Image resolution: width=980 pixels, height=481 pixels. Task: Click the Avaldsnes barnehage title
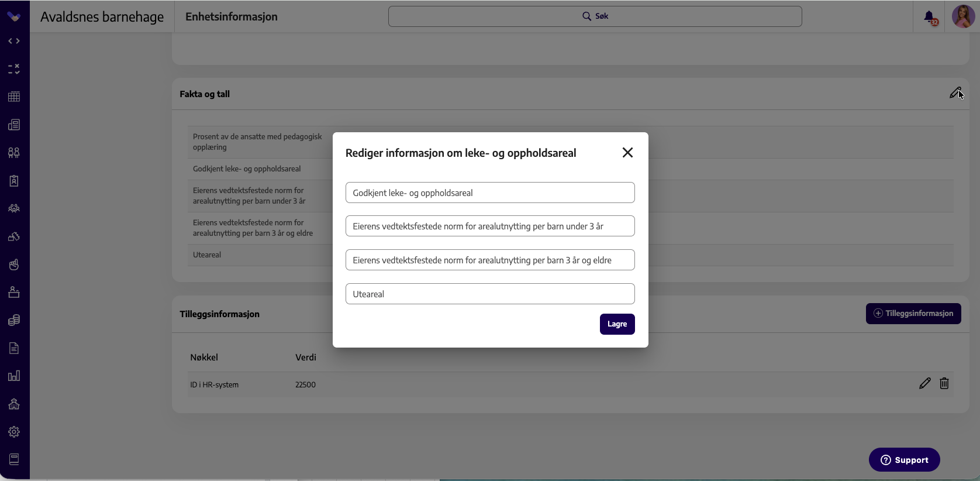tap(102, 17)
